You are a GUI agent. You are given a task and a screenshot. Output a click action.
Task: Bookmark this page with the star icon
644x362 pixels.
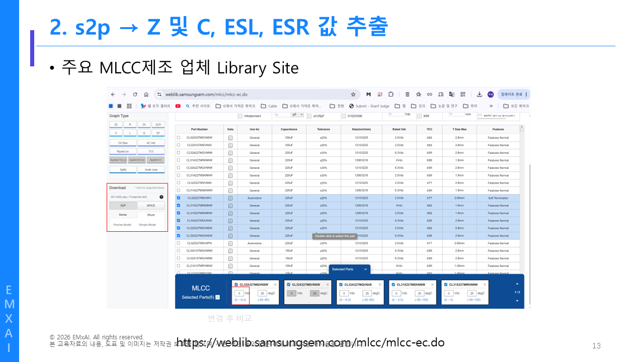(x=353, y=95)
